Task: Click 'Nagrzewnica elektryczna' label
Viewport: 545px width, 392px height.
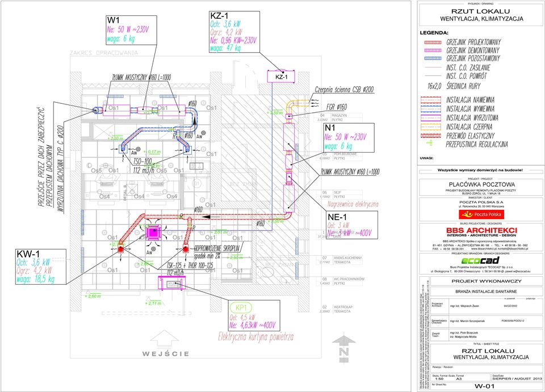Action: point(353,204)
